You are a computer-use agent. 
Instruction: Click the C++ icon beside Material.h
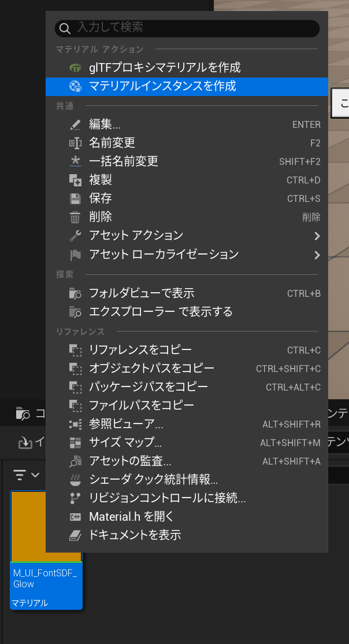coord(75,517)
